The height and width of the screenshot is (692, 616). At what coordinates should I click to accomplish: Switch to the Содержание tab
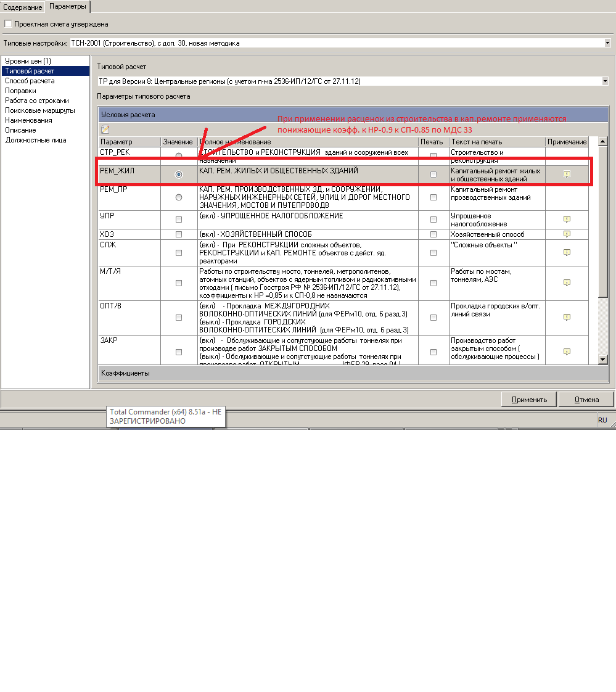click(23, 7)
